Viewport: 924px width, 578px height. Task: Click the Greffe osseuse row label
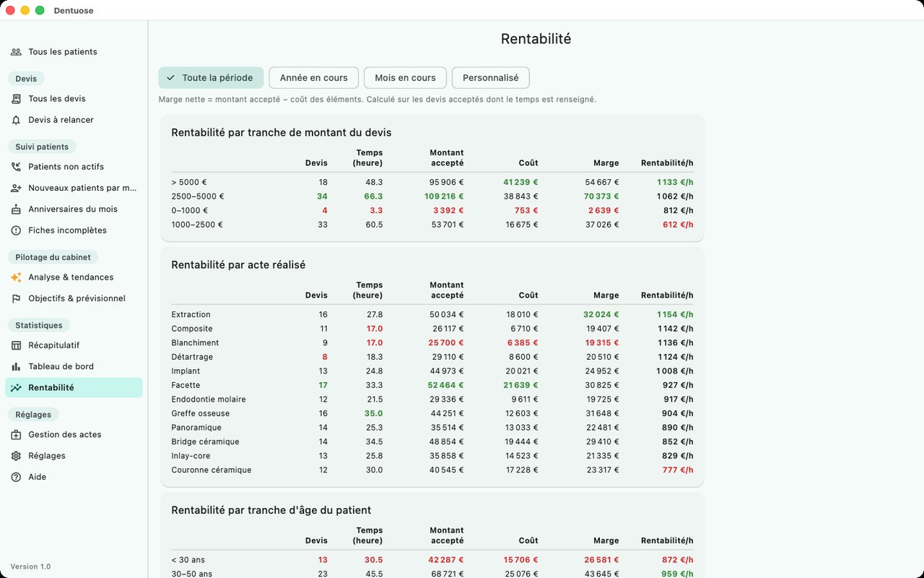click(201, 414)
